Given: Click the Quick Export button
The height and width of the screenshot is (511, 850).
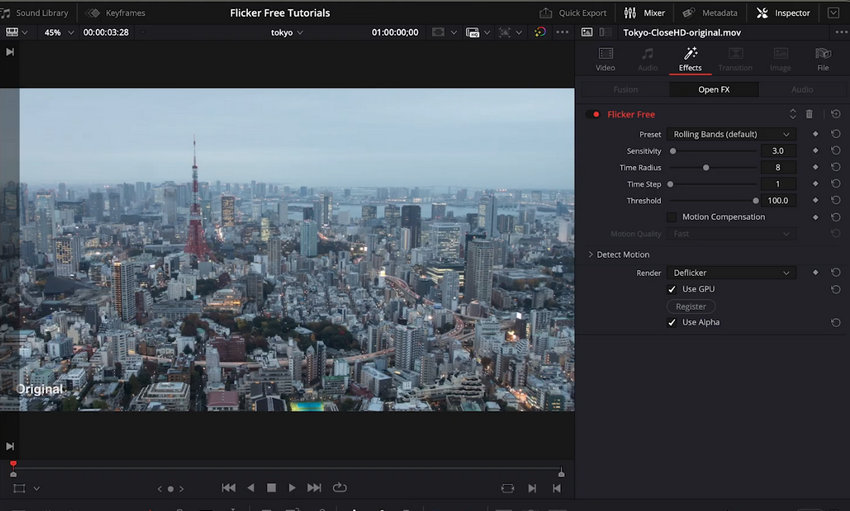Looking at the screenshot, I should 573,13.
